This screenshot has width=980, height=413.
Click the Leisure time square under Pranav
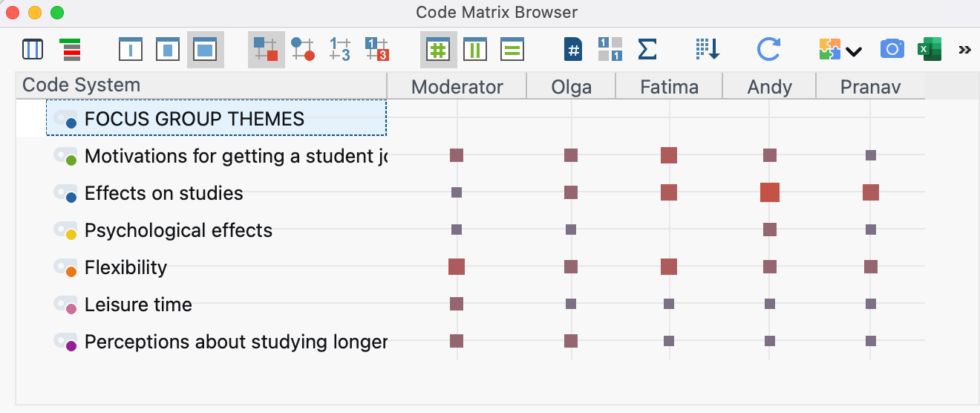(x=871, y=304)
